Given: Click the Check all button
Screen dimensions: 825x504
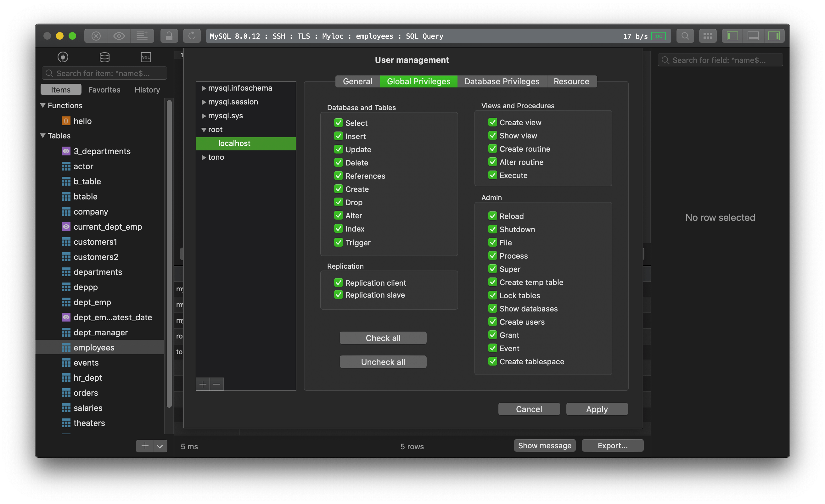Looking at the screenshot, I should [x=383, y=338].
